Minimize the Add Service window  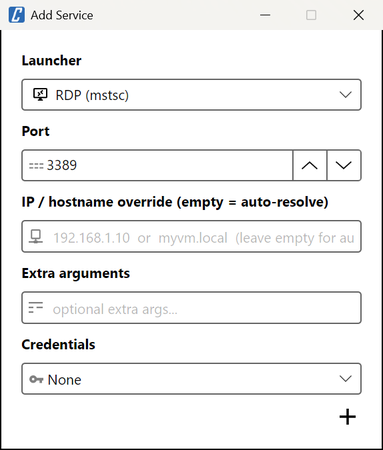[x=265, y=15]
